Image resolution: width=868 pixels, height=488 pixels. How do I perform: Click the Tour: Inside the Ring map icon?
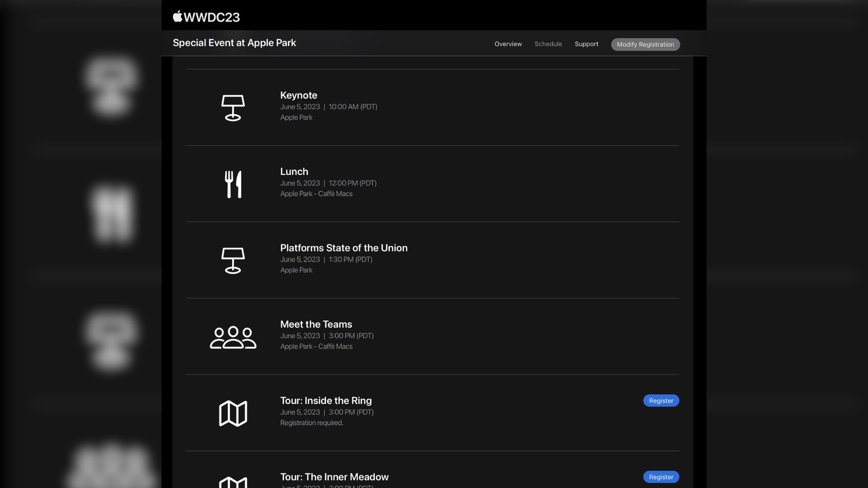(x=233, y=413)
